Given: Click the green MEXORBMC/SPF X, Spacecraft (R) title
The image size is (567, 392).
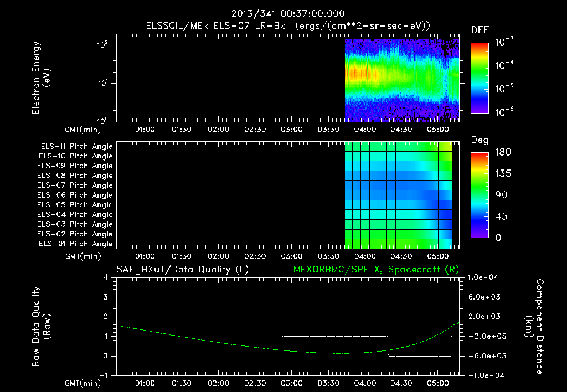Looking at the screenshot, I should 376,270.
